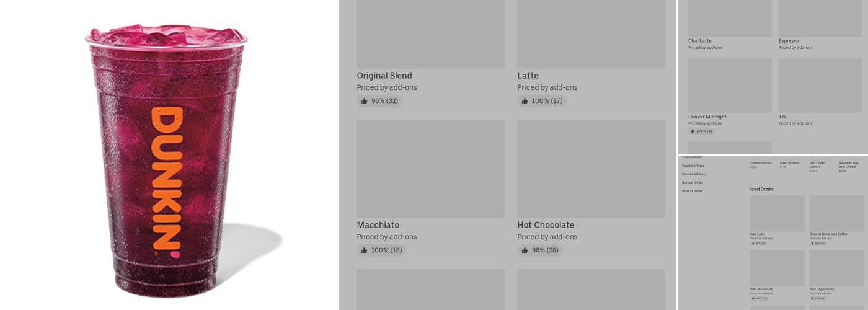Click the Latte 100% thumbs-up rating badge

click(x=542, y=101)
